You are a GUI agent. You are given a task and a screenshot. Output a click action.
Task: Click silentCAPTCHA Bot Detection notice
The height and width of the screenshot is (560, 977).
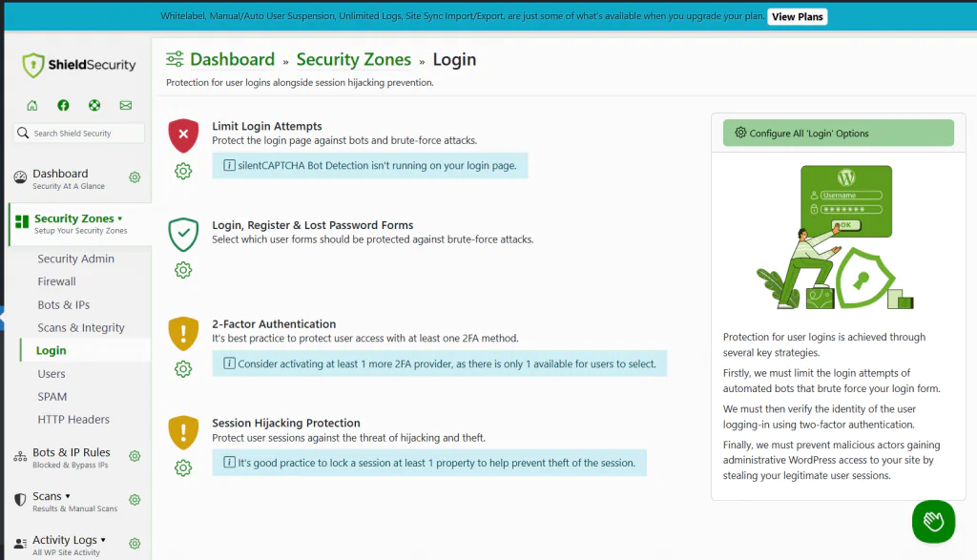tap(369, 166)
